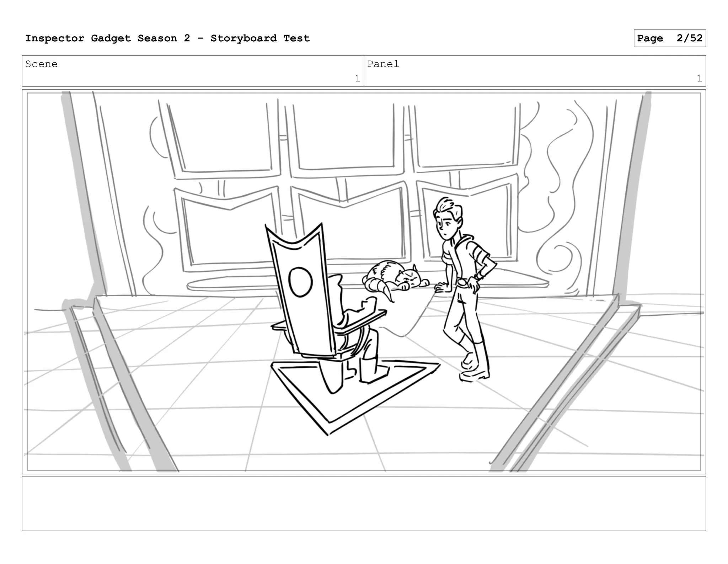Select the Scene number 1 field
This screenshot has width=728, height=564.
click(357, 78)
